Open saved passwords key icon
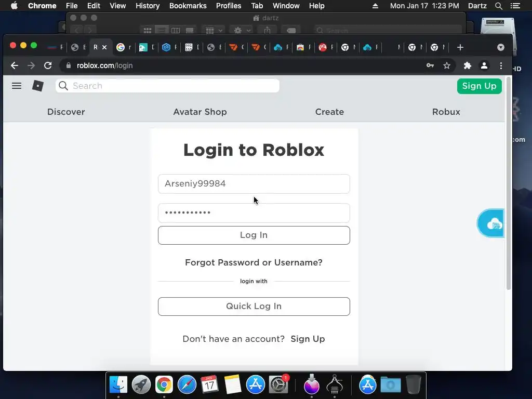This screenshot has height=399, width=532. [x=430, y=65]
